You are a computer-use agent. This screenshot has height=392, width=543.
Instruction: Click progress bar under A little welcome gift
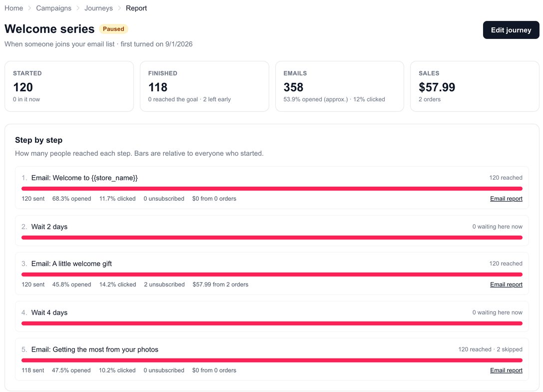(272, 275)
